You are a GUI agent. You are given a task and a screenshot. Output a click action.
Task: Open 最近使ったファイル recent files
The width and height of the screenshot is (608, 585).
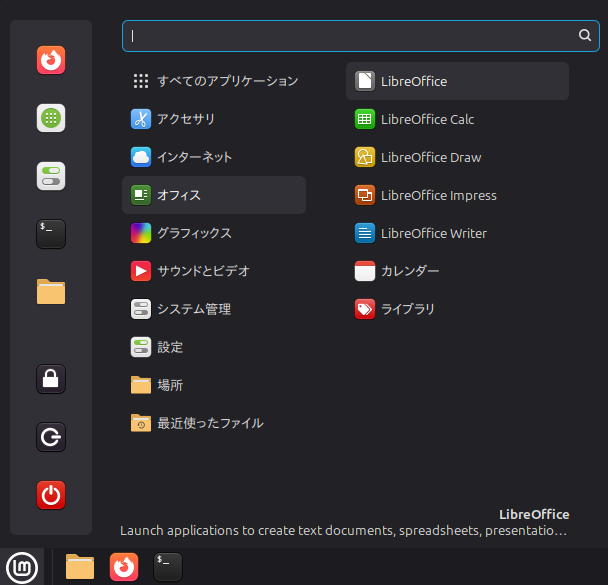coord(214,423)
